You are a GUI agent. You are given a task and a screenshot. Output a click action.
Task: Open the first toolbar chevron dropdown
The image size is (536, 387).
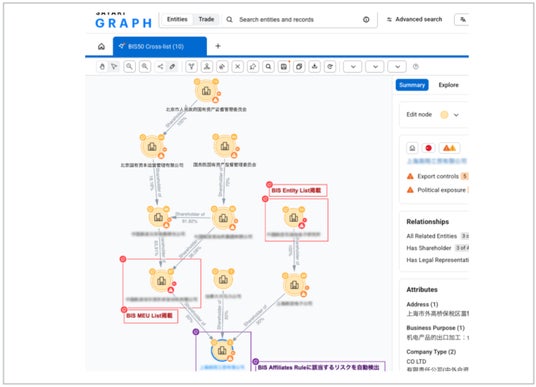click(x=353, y=67)
